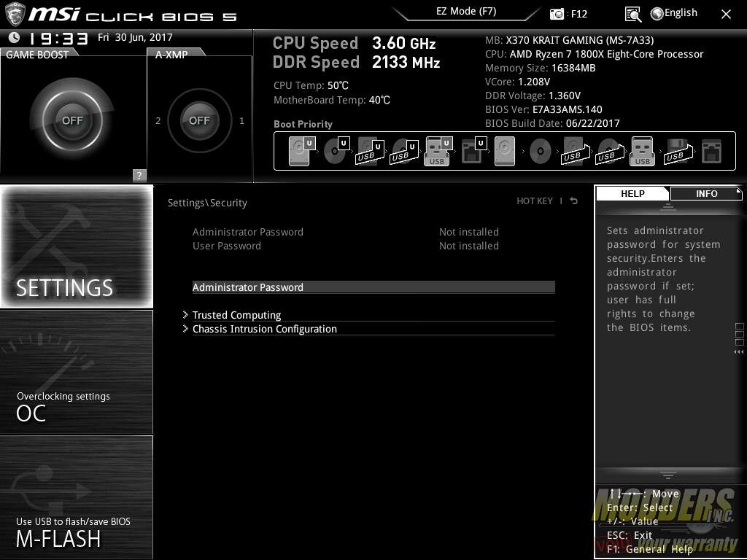Select the legacy USB hard disk boot device

575,151
